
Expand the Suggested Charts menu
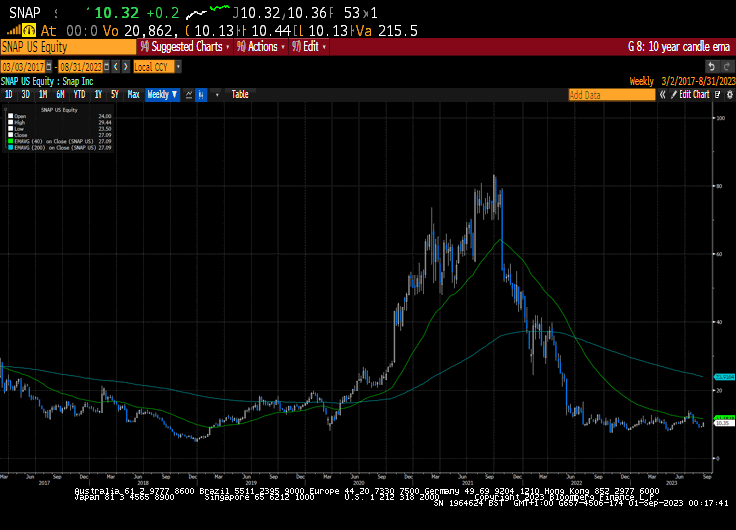185,47
